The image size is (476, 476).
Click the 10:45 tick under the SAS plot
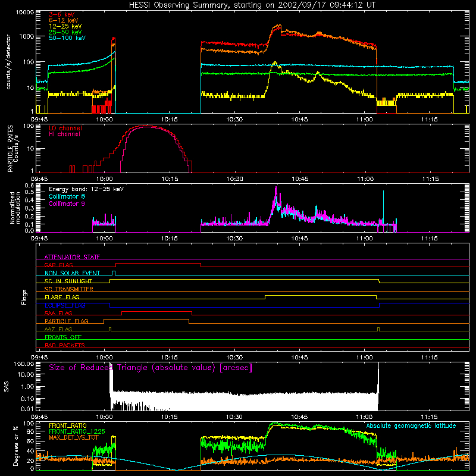click(x=300, y=417)
